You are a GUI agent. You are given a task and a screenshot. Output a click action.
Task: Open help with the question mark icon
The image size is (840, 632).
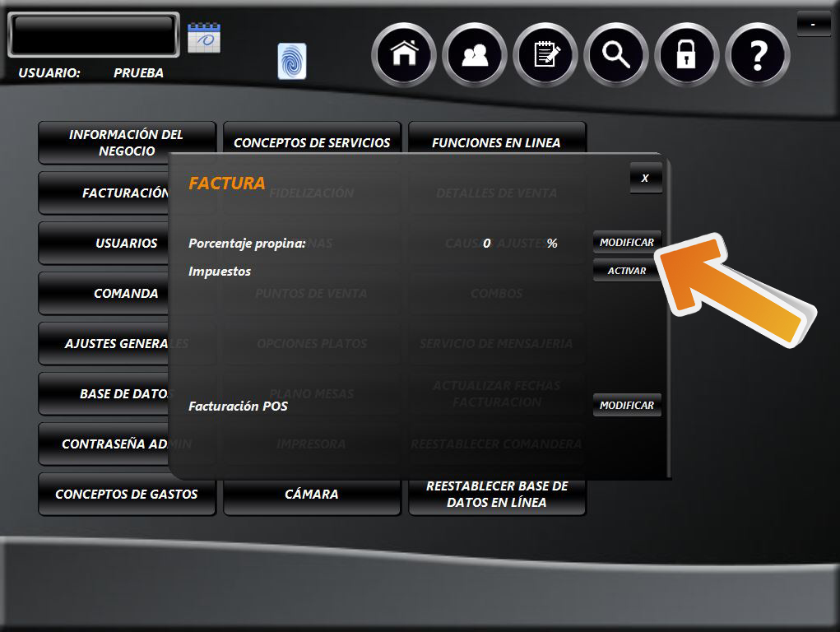[758, 54]
